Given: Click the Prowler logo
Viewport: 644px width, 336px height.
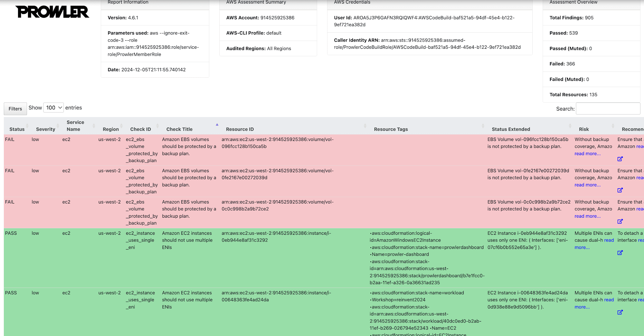Looking at the screenshot, I should tap(52, 12).
